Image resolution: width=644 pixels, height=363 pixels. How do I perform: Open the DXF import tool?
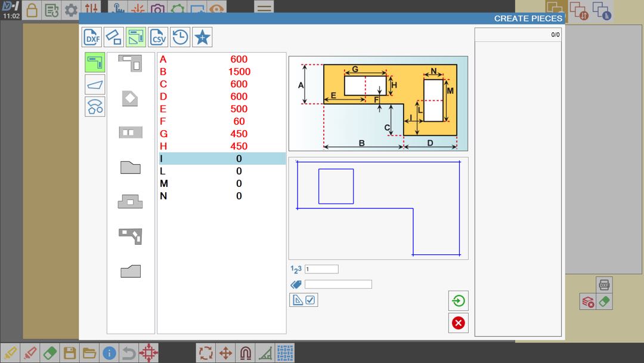pos(91,37)
